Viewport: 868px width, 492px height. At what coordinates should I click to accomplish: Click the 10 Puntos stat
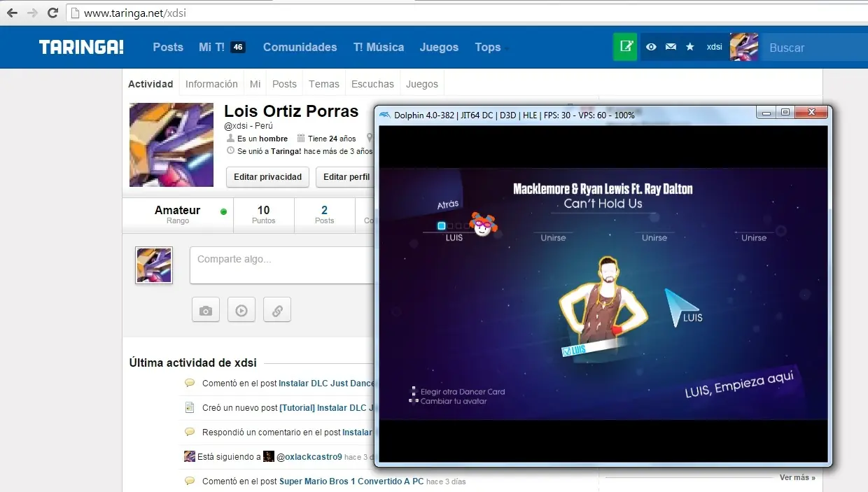point(263,215)
